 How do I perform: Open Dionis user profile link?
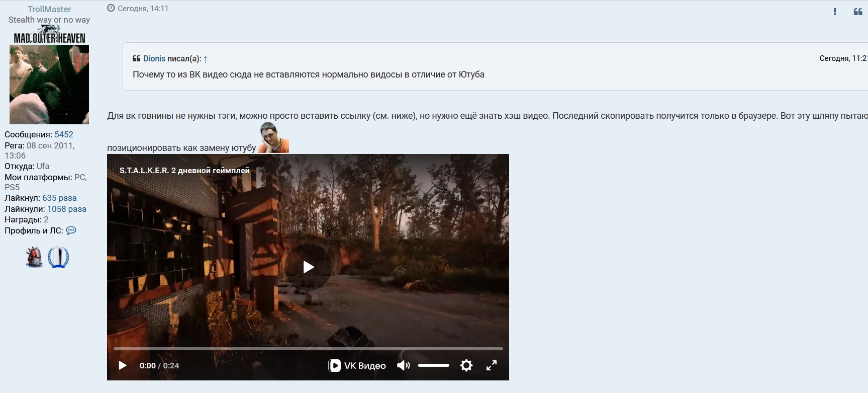(154, 59)
